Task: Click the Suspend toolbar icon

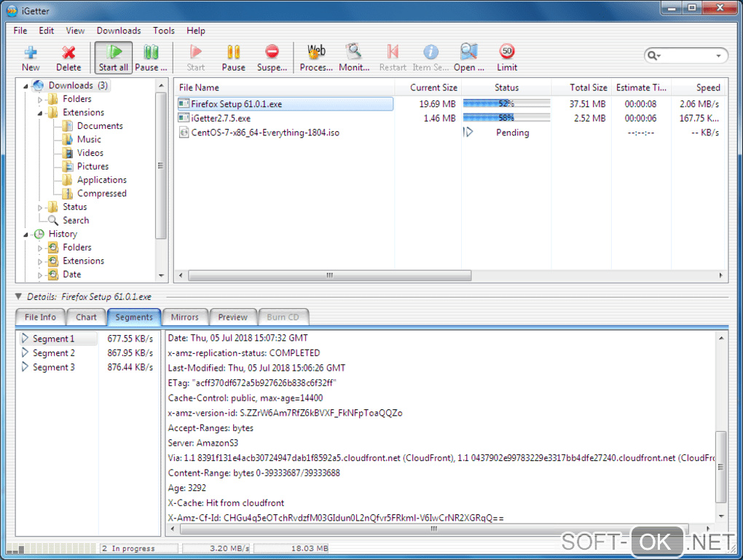Action: coord(272,58)
